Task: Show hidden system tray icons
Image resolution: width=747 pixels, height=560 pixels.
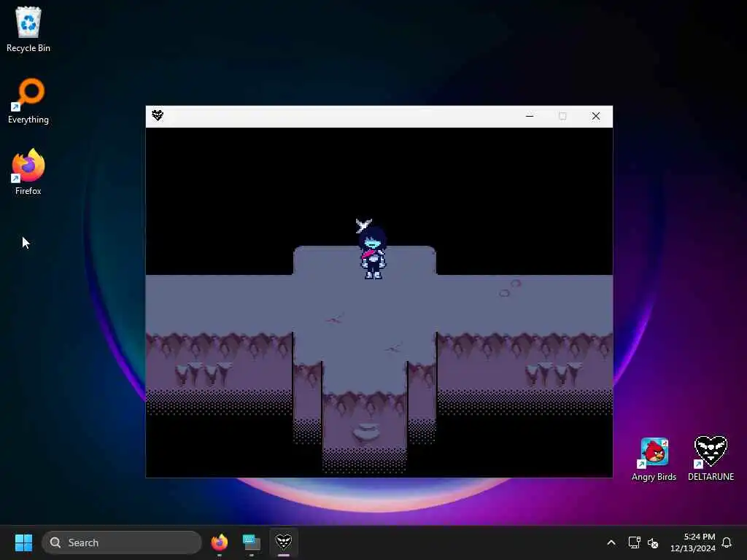Action: click(611, 542)
